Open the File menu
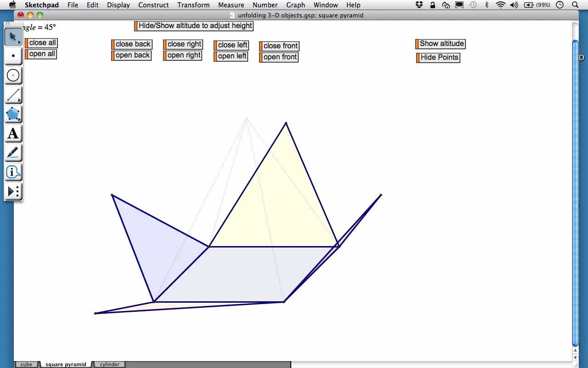Screen dimensions: 588x368 [x=73, y=5]
